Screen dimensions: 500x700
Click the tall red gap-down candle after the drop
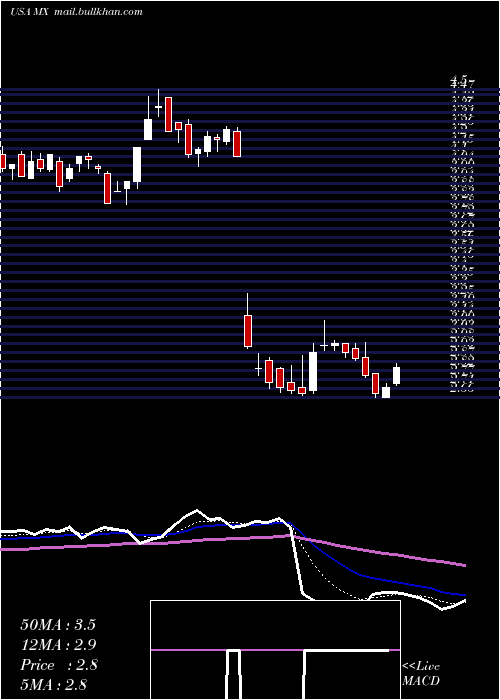tap(248, 331)
